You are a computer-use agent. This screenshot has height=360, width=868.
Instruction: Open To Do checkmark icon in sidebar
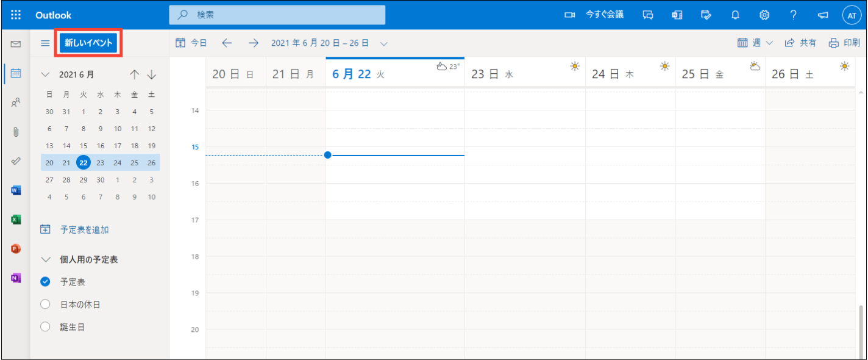[x=16, y=161]
